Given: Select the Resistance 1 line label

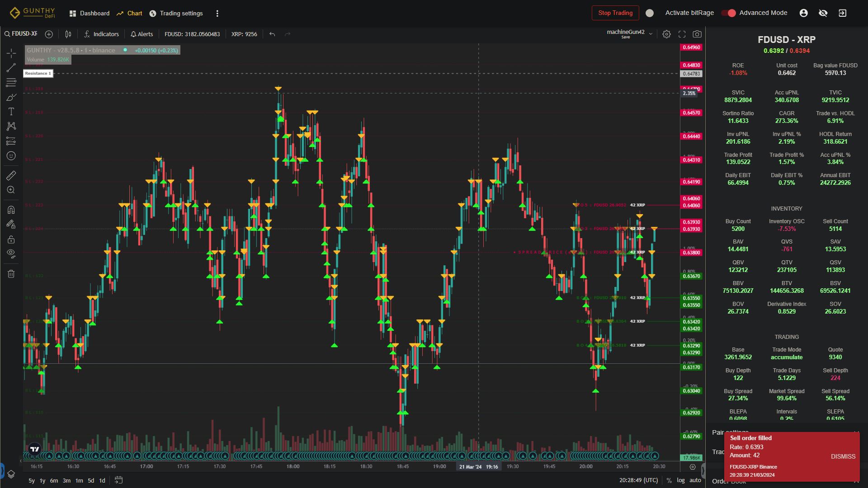Looking at the screenshot, I should pos(38,73).
